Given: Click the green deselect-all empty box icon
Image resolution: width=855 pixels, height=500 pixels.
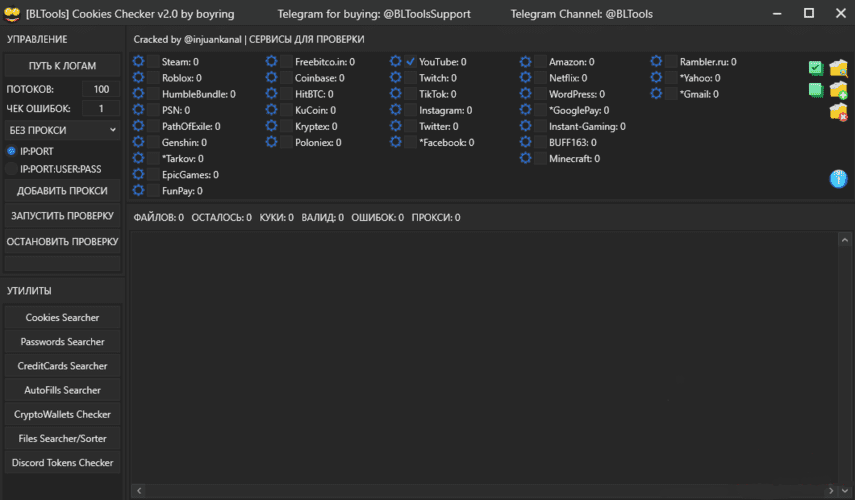Looking at the screenshot, I should (816, 90).
